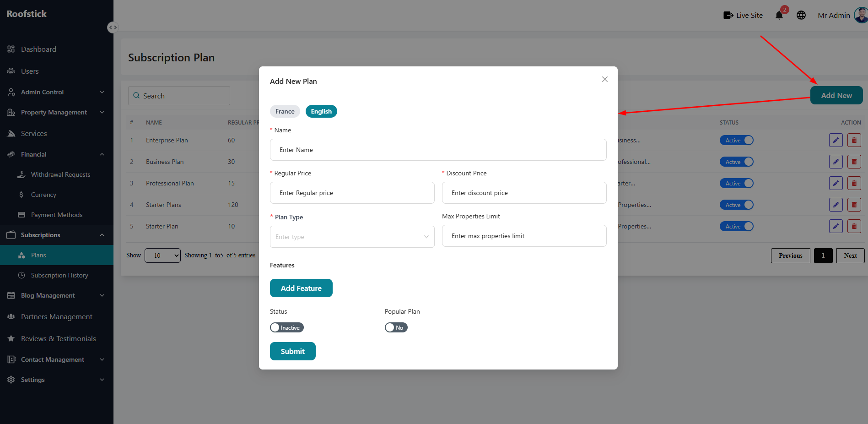
Task: Click the Reviews & Testimonials star icon
Action: point(11,338)
